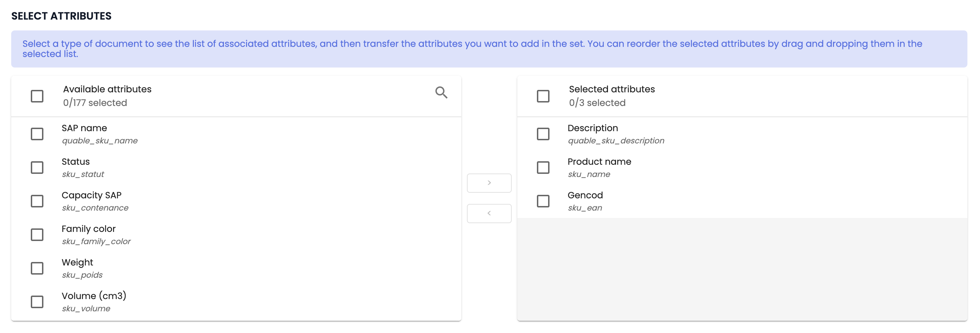Click the move-left transfer arrow button
980x333 pixels.
tap(489, 213)
